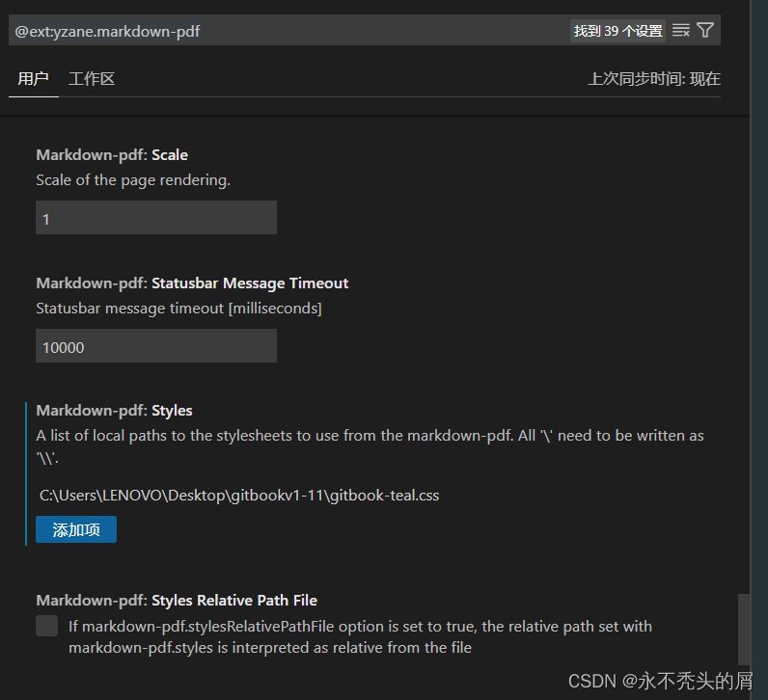Select the gitbook-teal.css styles path entry
This screenshot has width=768, height=700.
tap(239, 496)
